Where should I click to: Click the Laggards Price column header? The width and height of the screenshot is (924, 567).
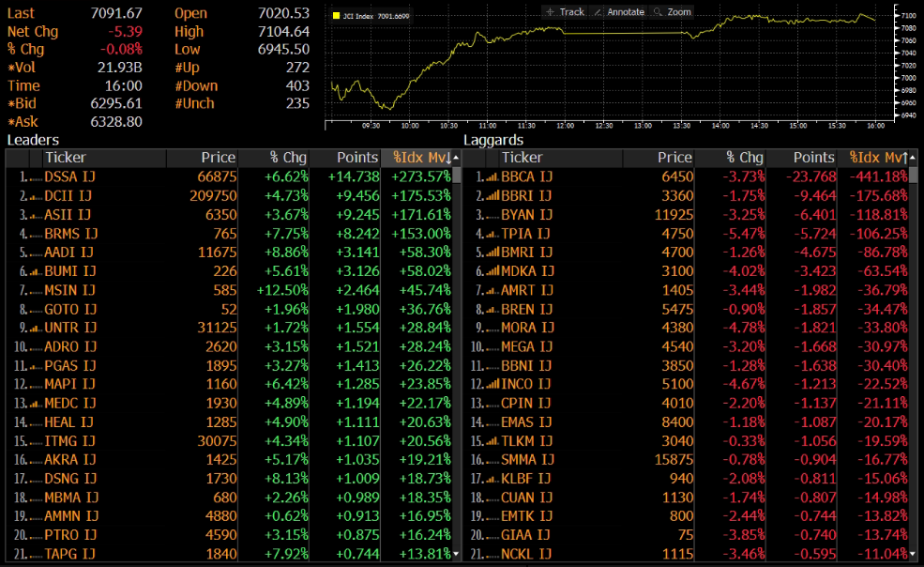(x=674, y=158)
